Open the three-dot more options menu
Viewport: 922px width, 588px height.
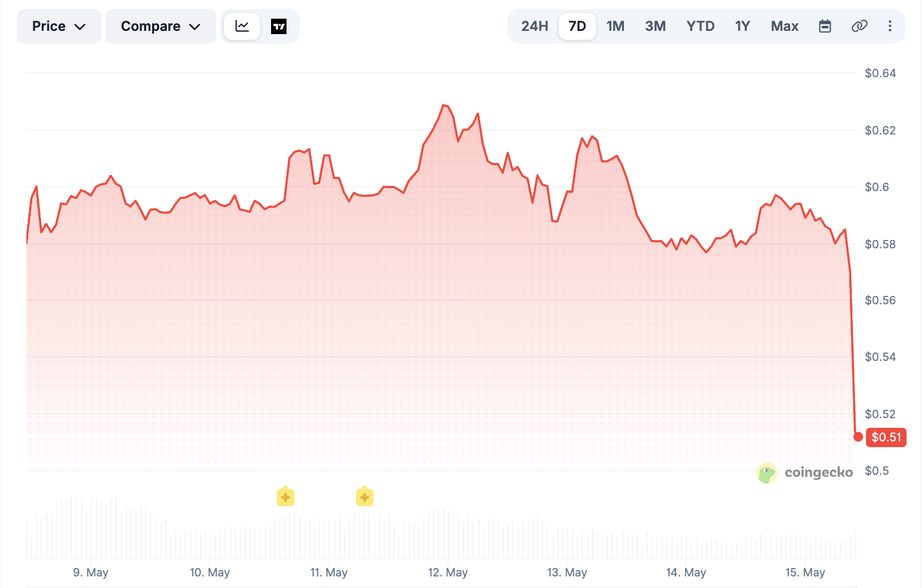point(890,26)
